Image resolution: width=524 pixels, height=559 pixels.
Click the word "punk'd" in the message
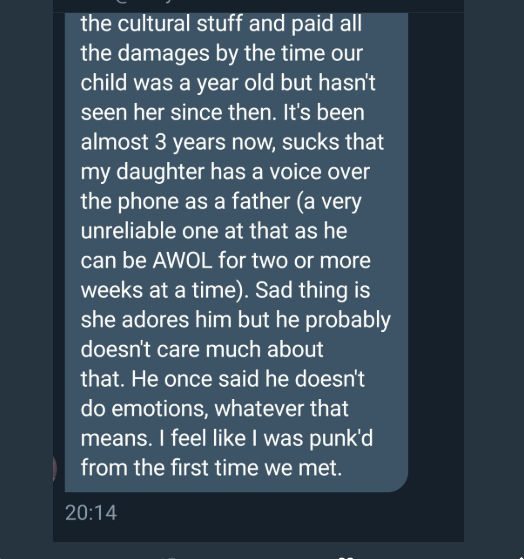coord(341,439)
